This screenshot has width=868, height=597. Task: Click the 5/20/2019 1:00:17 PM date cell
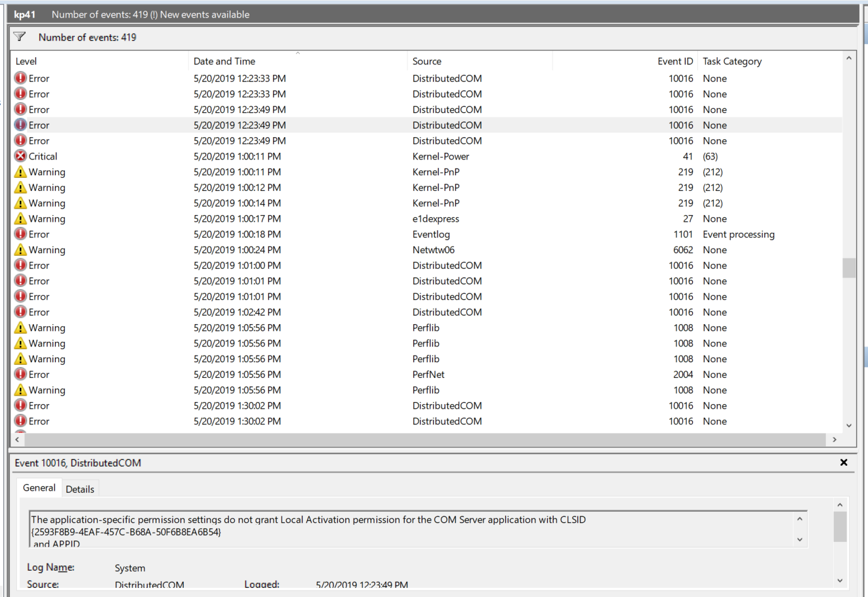point(238,218)
